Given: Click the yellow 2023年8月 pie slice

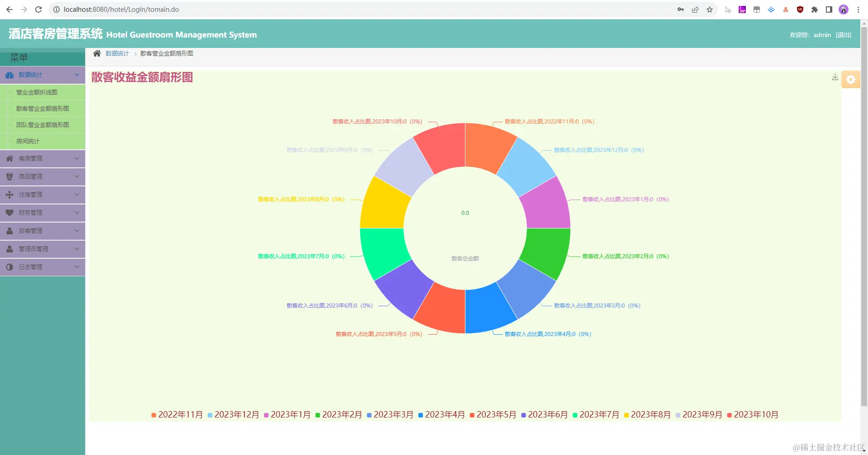Looking at the screenshot, I should (384, 206).
